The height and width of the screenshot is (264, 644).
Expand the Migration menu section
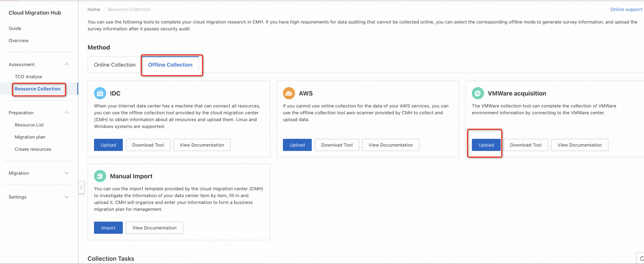coord(67,173)
